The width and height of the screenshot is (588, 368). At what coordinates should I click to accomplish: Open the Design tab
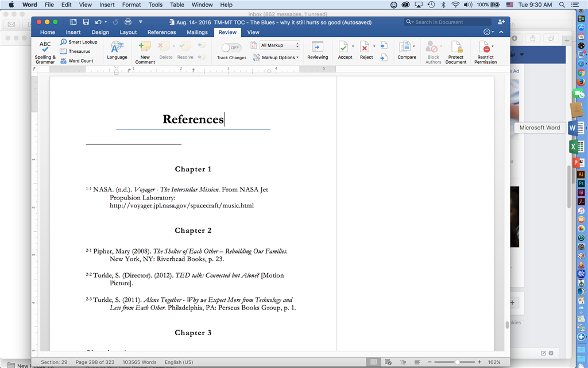click(100, 32)
